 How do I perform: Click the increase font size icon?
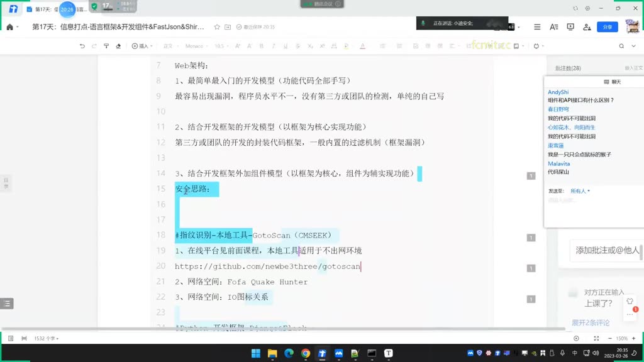point(237,46)
